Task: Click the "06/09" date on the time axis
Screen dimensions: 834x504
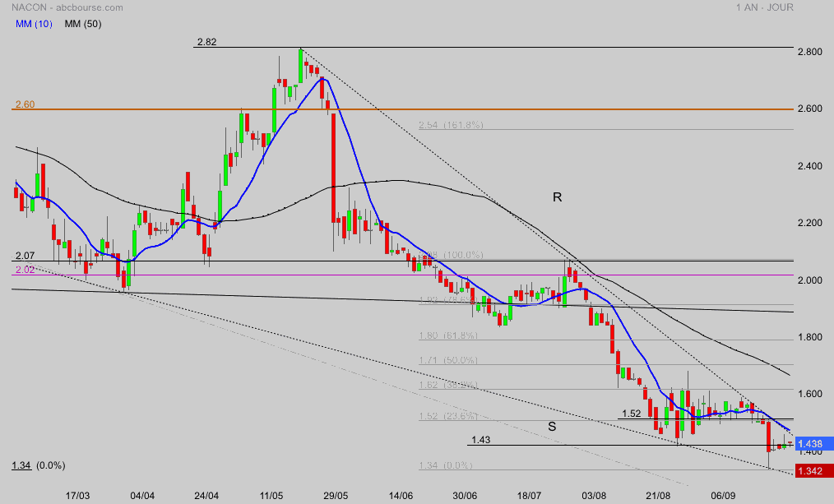Action: pyautogui.click(x=723, y=496)
